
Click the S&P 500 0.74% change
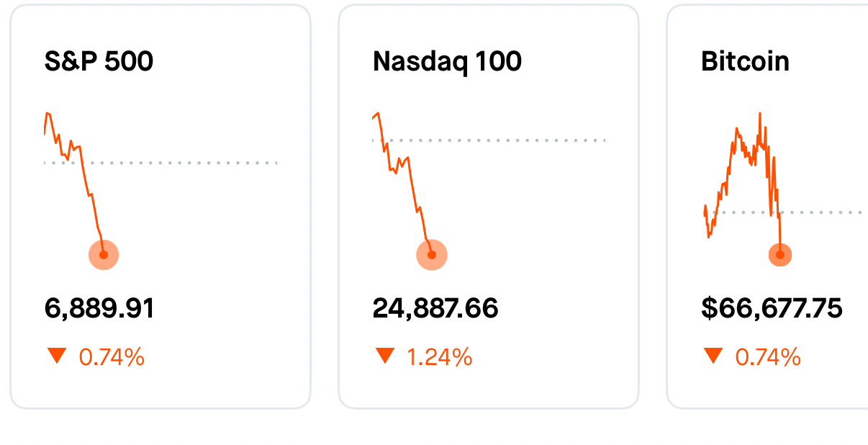pos(112,356)
